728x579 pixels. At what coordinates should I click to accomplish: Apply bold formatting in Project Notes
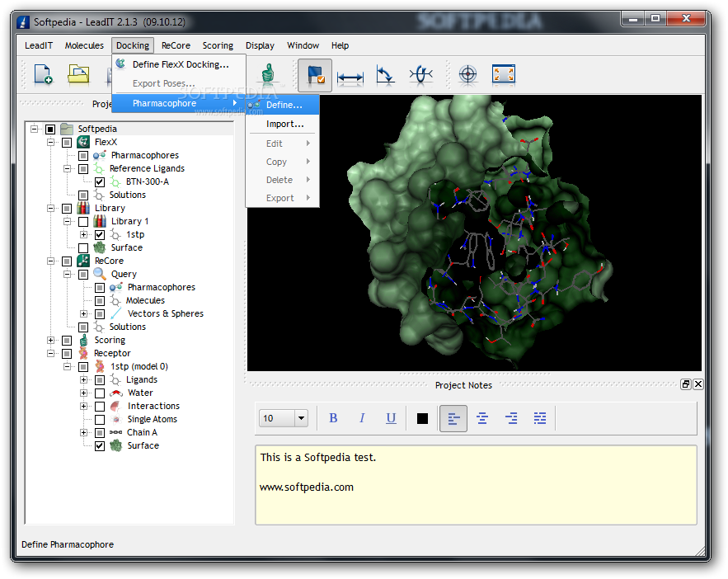tap(333, 418)
